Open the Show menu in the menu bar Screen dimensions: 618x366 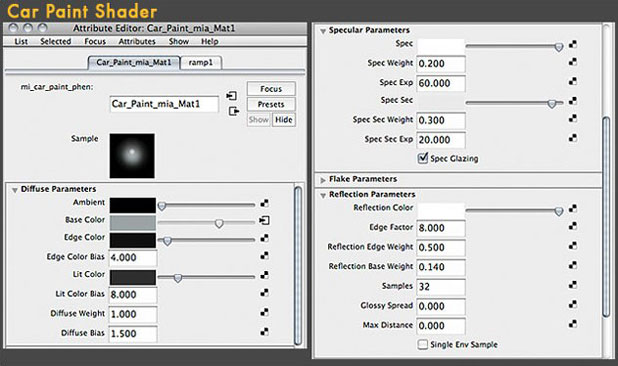click(x=179, y=41)
